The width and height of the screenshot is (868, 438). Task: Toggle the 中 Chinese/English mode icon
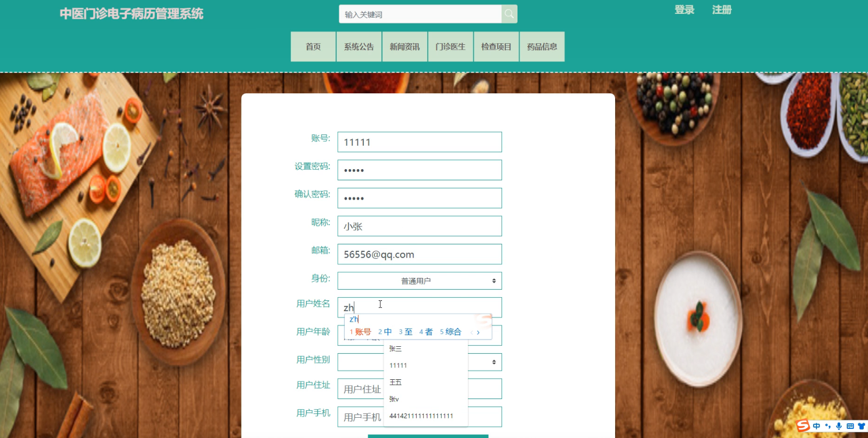pyautogui.click(x=817, y=426)
